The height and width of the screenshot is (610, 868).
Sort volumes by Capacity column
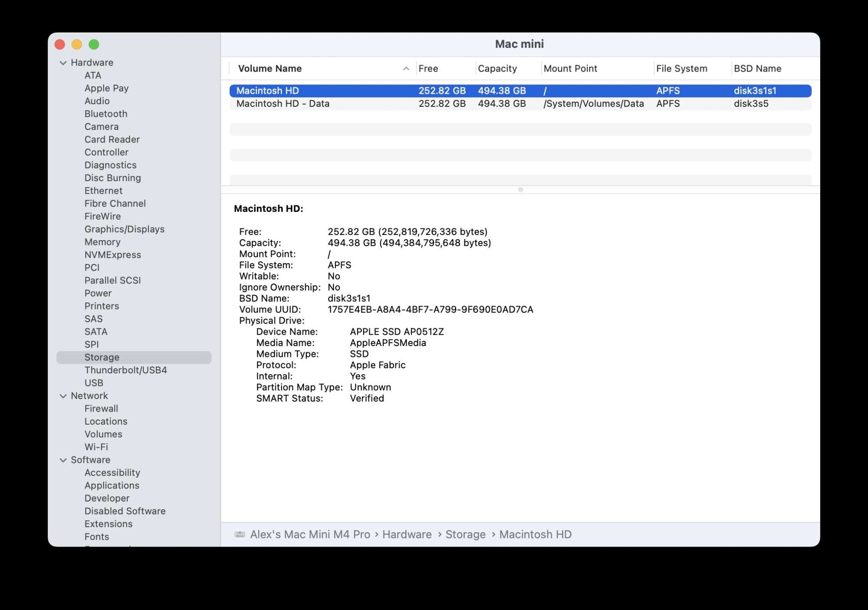pyautogui.click(x=497, y=69)
